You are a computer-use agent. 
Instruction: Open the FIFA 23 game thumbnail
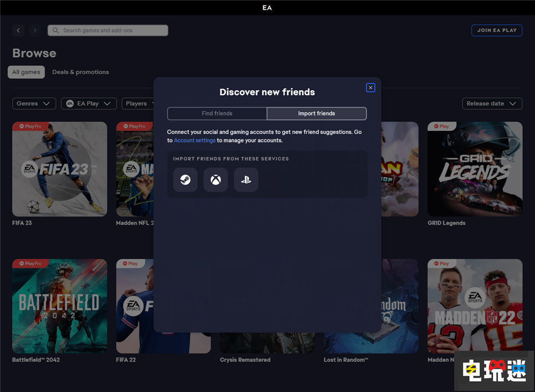click(59, 169)
